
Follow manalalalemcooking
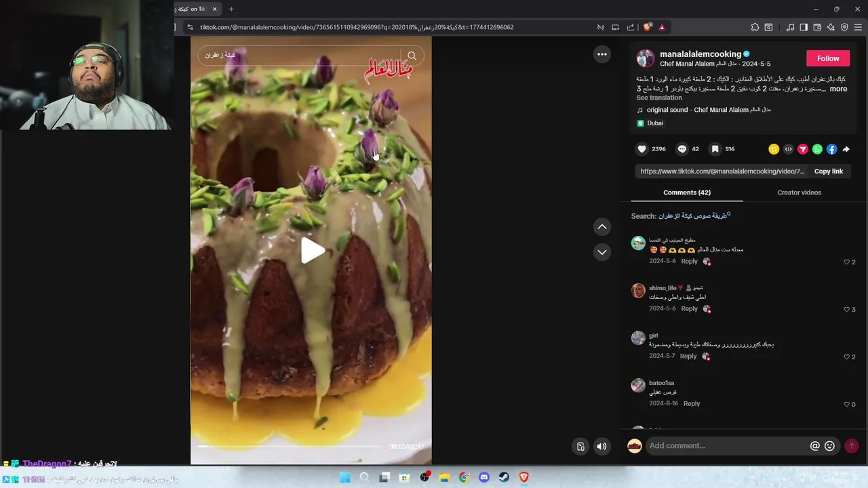point(828,58)
